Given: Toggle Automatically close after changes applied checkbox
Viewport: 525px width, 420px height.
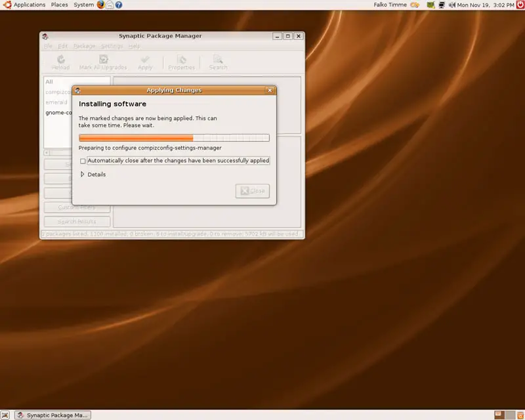Looking at the screenshot, I should [x=83, y=161].
